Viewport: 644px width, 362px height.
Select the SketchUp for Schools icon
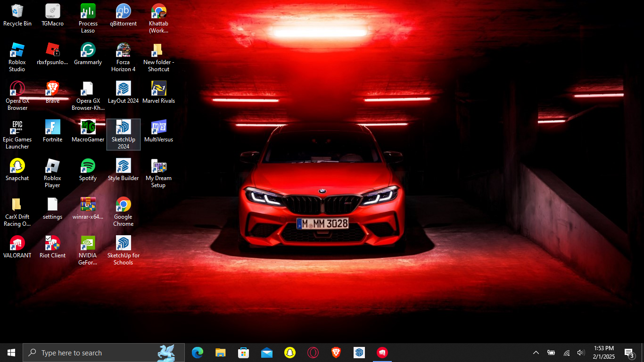(123, 250)
